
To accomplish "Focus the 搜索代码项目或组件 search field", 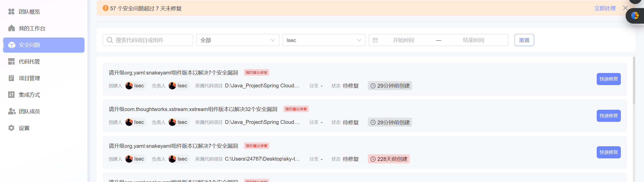I will click(x=151, y=40).
